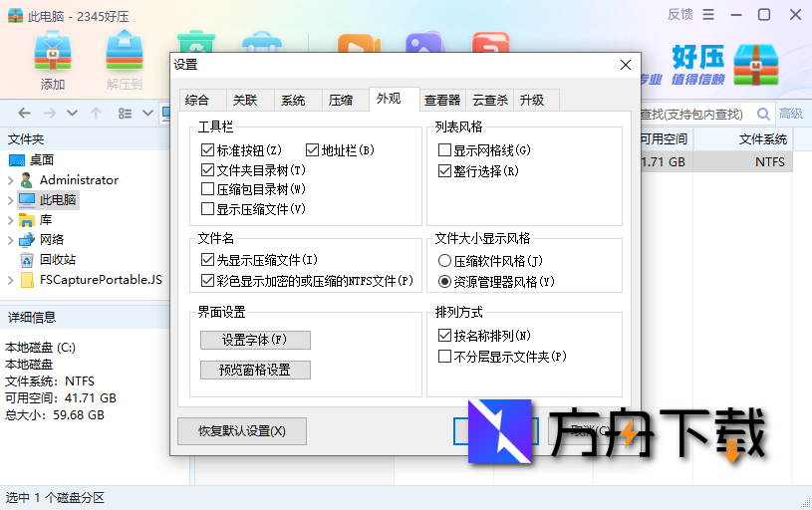The image size is (812, 510).
Task: Select 资源管理器风格(Y) radio button
Action: point(444,282)
